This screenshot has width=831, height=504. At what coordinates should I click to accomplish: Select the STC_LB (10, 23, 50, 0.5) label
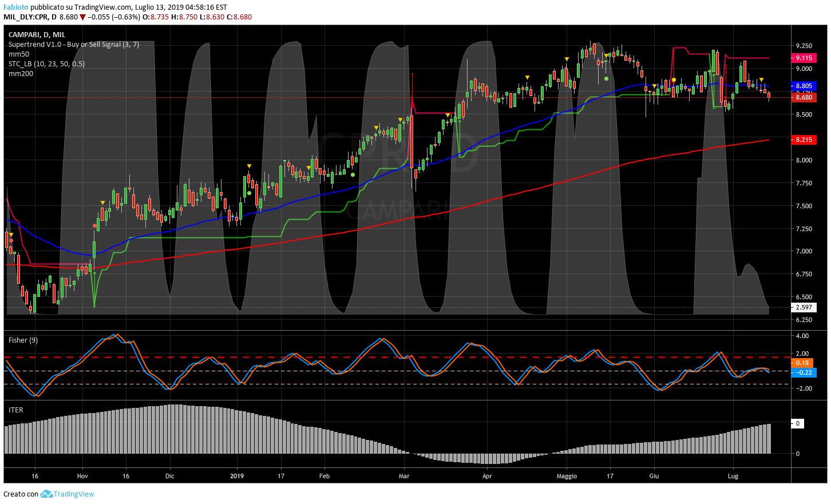[x=46, y=64]
